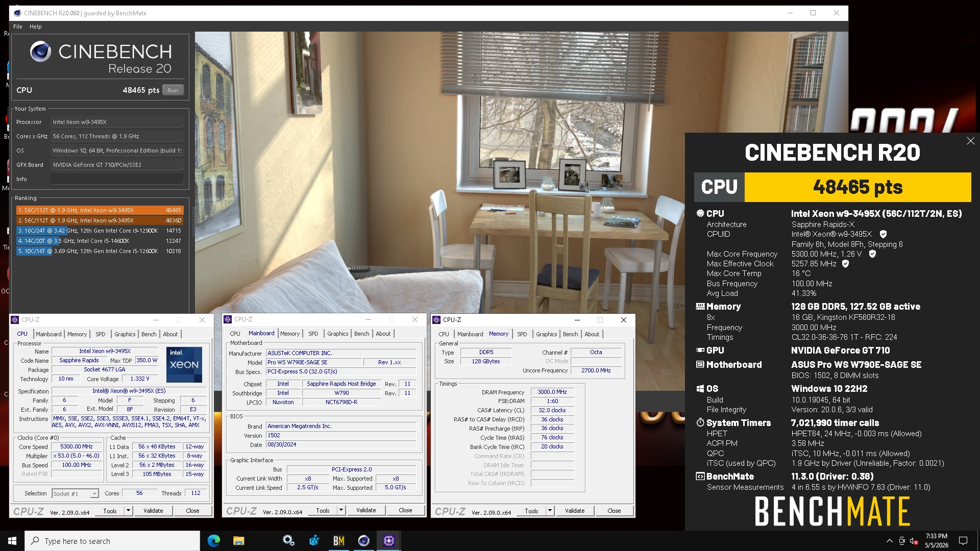Viewport: 980px width, 551px height.
Task: Open the Cinebench File menu
Action: (18, 27)
